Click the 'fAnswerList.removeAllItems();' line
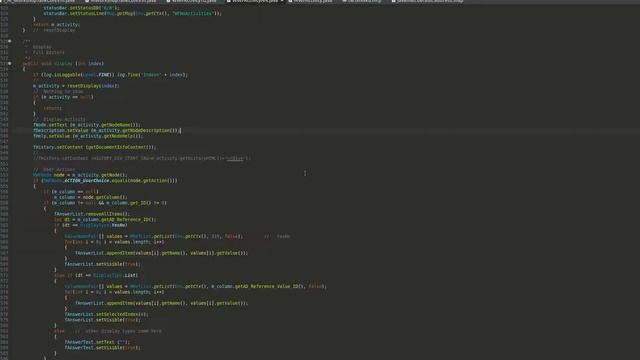This screenshot has width=640, height=360. (92, 214)
